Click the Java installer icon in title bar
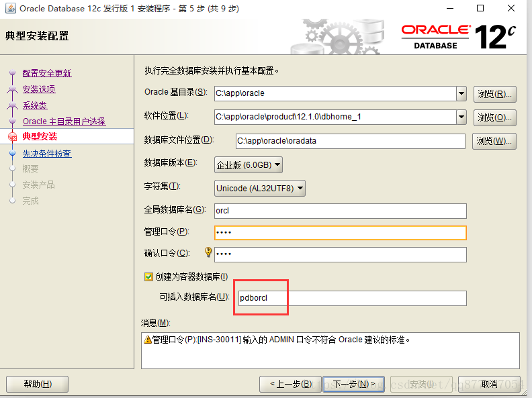The image size is (532, 398). point(11,8)
